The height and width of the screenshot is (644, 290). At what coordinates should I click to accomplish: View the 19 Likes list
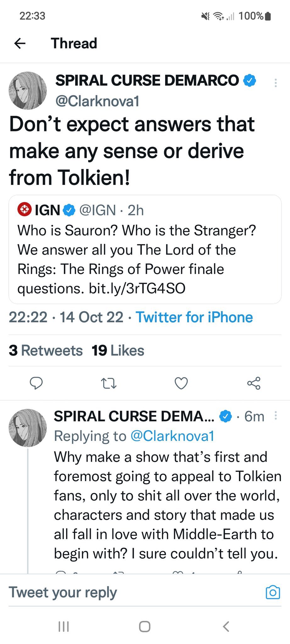coord(118,351)
